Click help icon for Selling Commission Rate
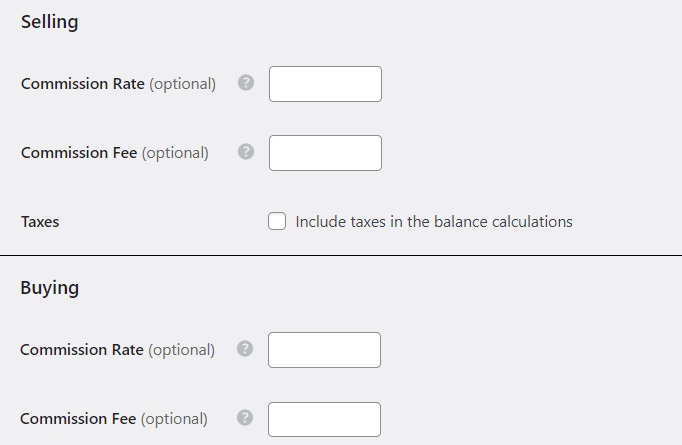Screen dimensions: 682x445 [246, 83]
